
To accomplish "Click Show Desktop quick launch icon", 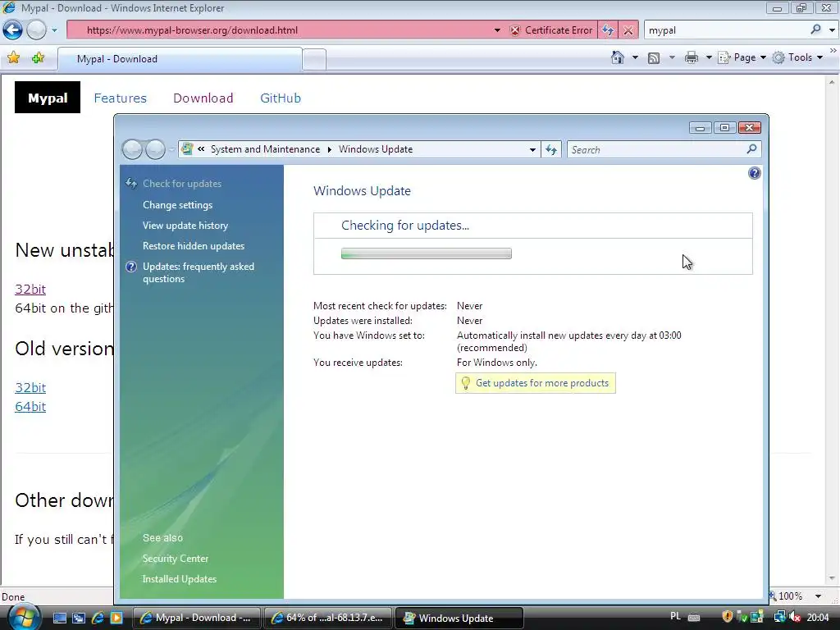I will point(59,619).
